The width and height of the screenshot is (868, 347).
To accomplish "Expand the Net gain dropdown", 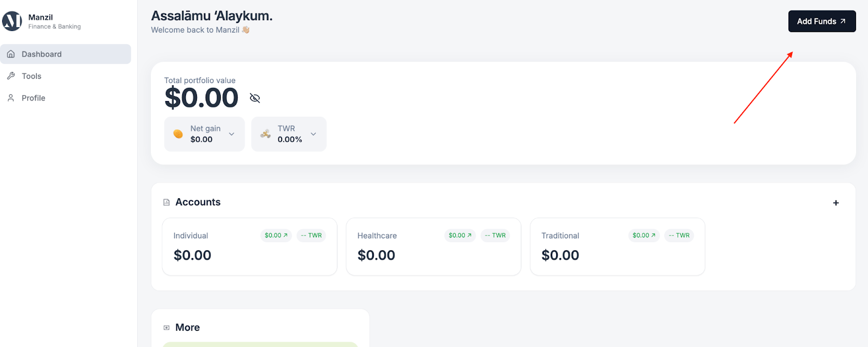I will 232,134.
